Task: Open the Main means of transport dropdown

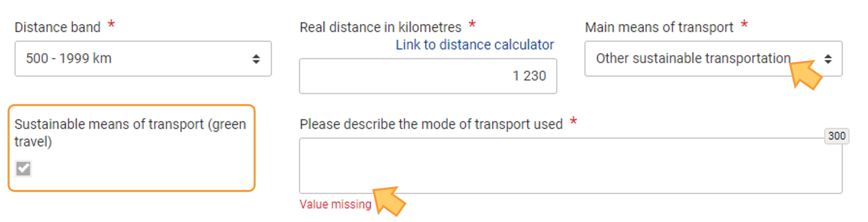Action: (713, 59)
